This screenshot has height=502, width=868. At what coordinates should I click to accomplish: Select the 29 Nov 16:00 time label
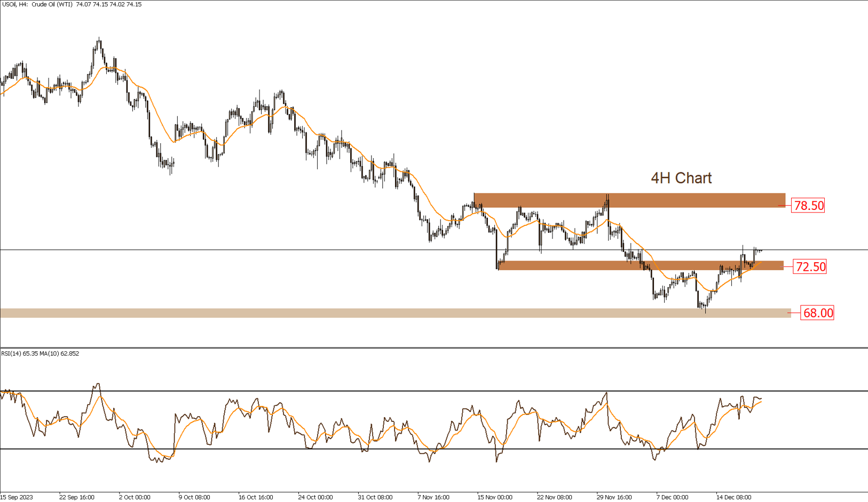pyautogui.click(x=614, y=497)
